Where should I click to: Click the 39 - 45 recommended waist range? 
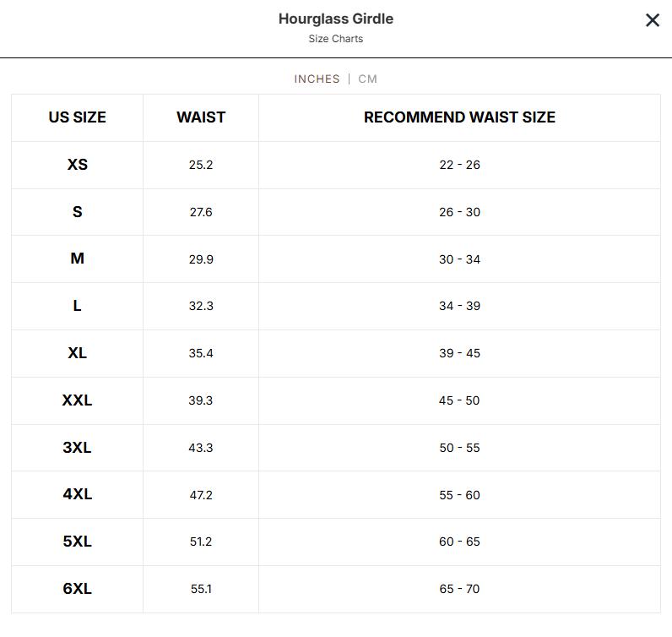(x=459, y=353)
